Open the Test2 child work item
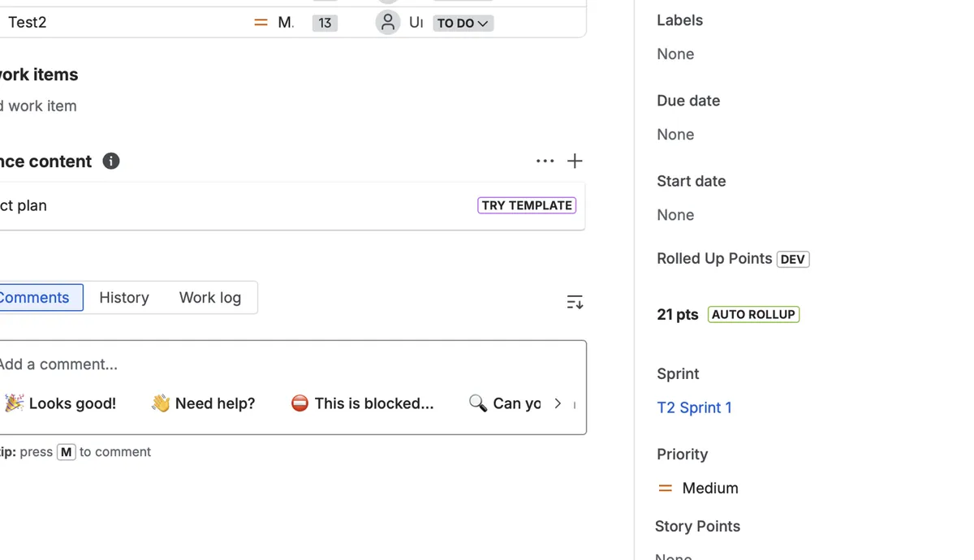974x560 pixels. coord(28,22)
